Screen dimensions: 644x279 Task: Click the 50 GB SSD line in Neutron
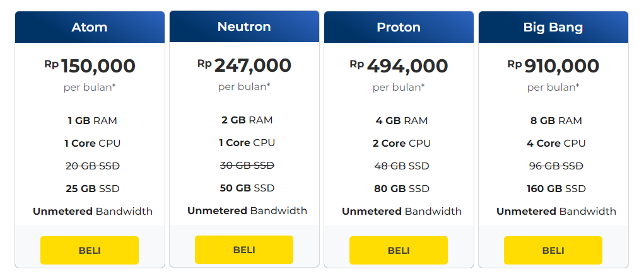247,188
